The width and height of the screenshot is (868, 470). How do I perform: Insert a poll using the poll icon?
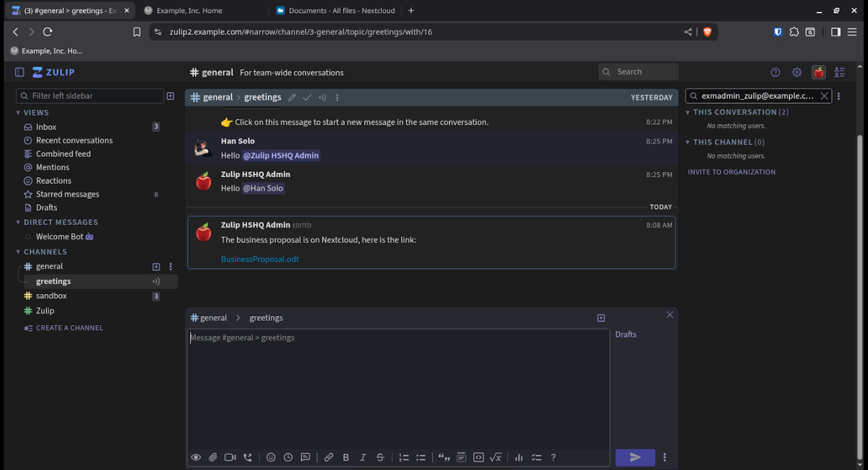point(519,457)
